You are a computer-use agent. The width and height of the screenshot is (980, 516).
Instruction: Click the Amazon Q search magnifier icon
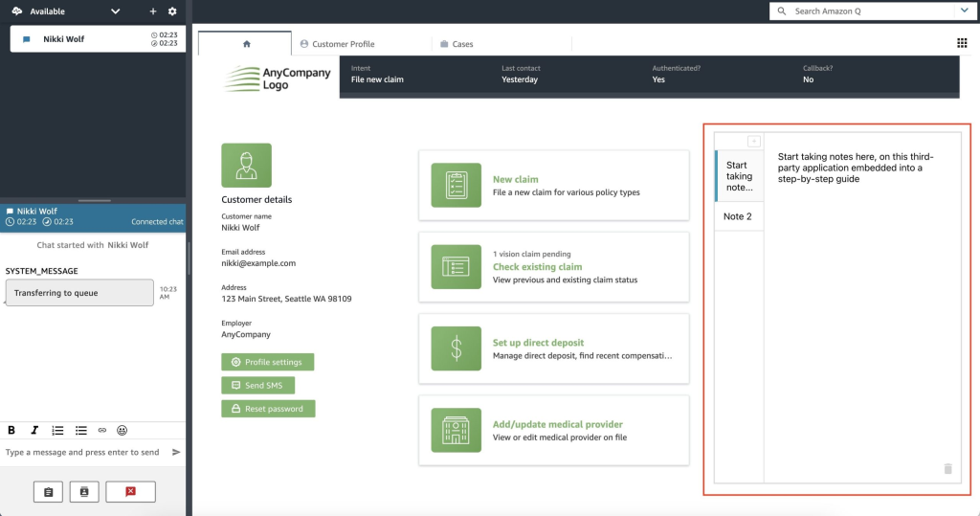click(x=781, y=11)
